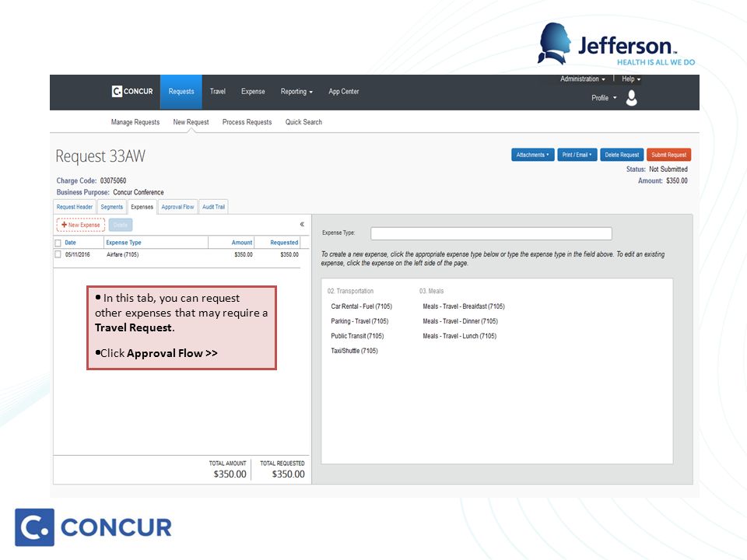This screenshot has width=747, height=560.
Task: Go to Process Requests
Action: click(x=247, y=122)
